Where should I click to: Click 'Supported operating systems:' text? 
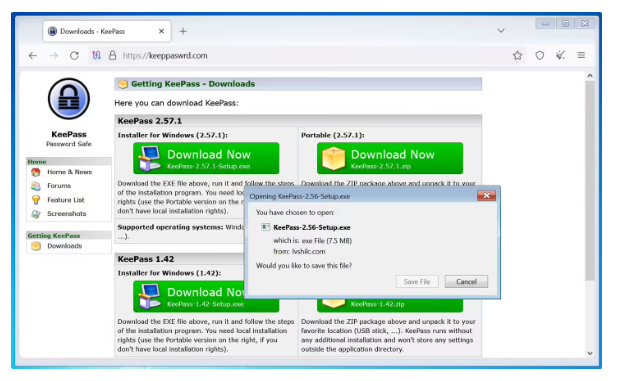[170, 227]
